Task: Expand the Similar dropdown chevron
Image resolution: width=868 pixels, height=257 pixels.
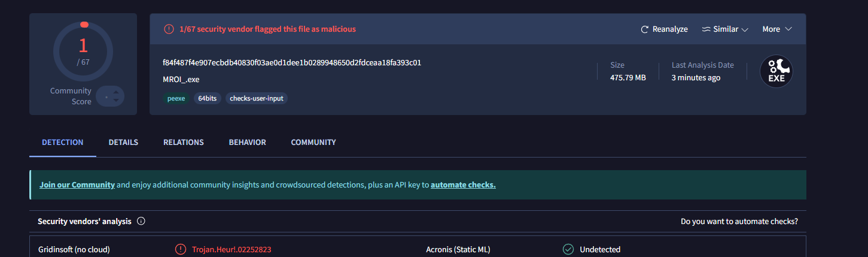Action: [745, 29]
